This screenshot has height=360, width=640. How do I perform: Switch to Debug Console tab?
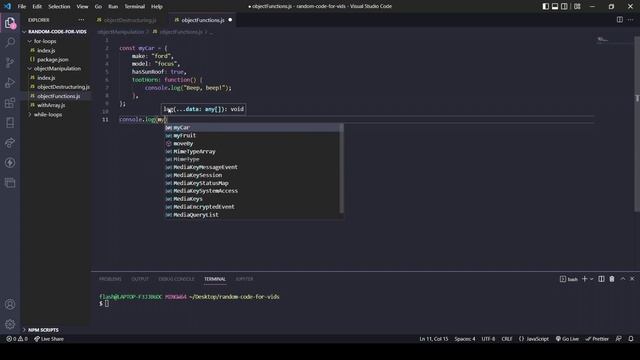[176, 279]
